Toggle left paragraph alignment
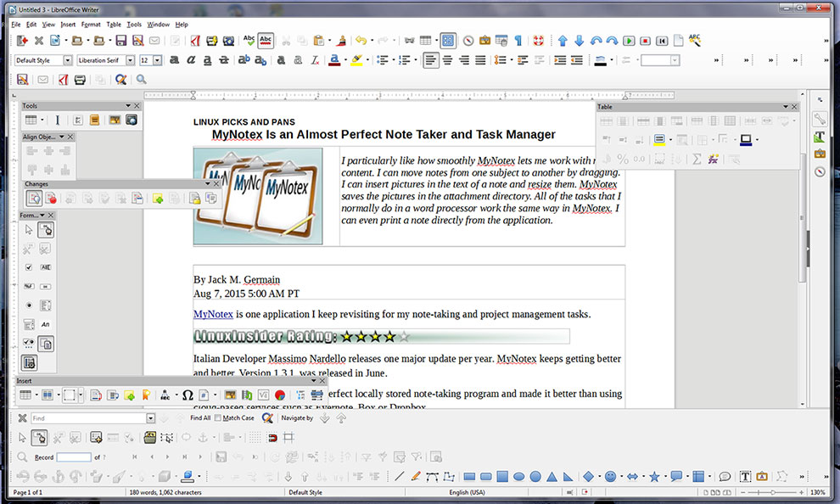The image size is (840, 504). (431, 60)
